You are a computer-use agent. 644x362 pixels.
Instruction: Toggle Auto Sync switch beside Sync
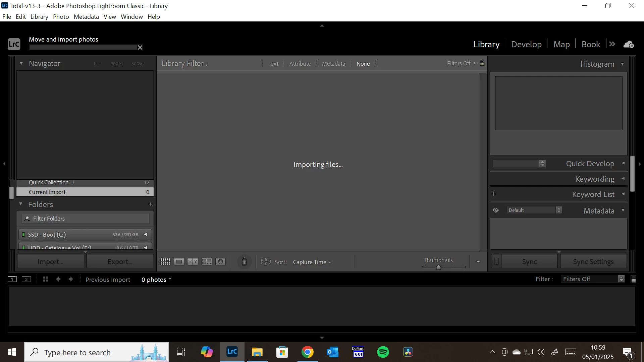pyautogui.click(x=496, y=261)
